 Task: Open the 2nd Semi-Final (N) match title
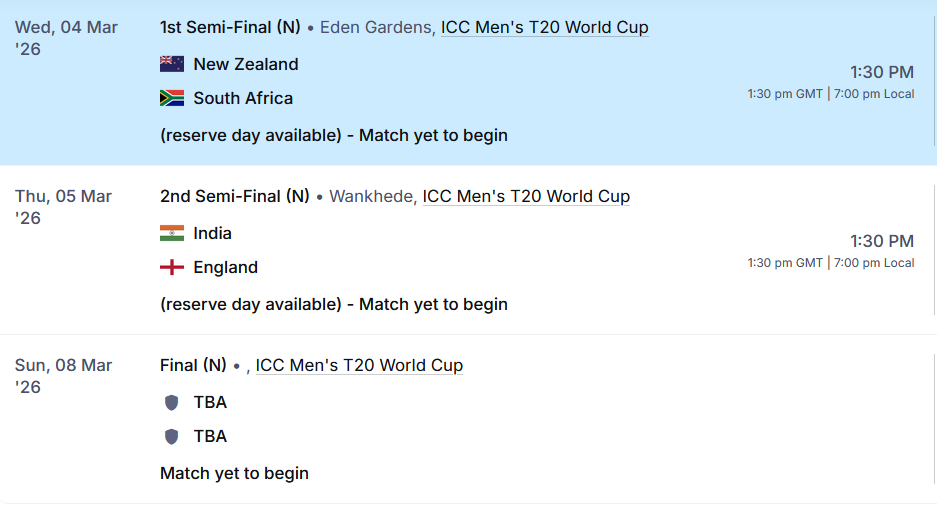(234, 197)
